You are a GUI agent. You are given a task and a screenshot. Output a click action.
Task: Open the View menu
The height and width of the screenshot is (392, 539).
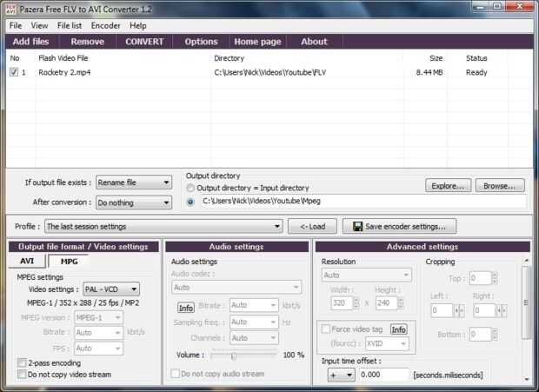39,26
